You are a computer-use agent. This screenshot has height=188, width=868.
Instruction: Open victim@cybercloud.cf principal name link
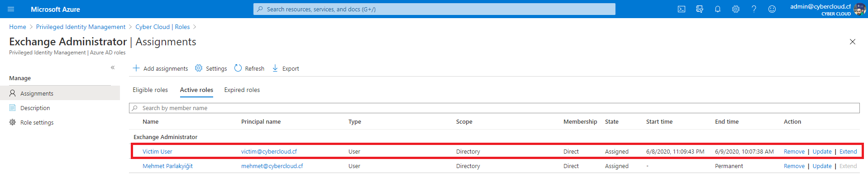pyautogui.click(x=269, y=151)
